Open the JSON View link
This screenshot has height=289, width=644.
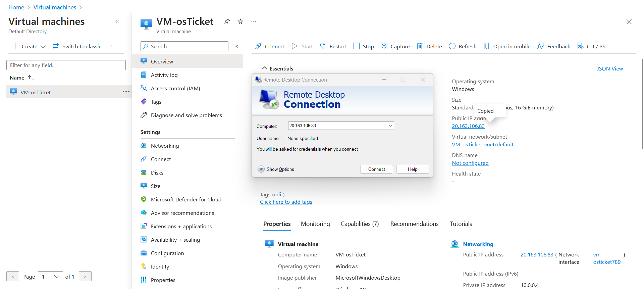point(609,68)
